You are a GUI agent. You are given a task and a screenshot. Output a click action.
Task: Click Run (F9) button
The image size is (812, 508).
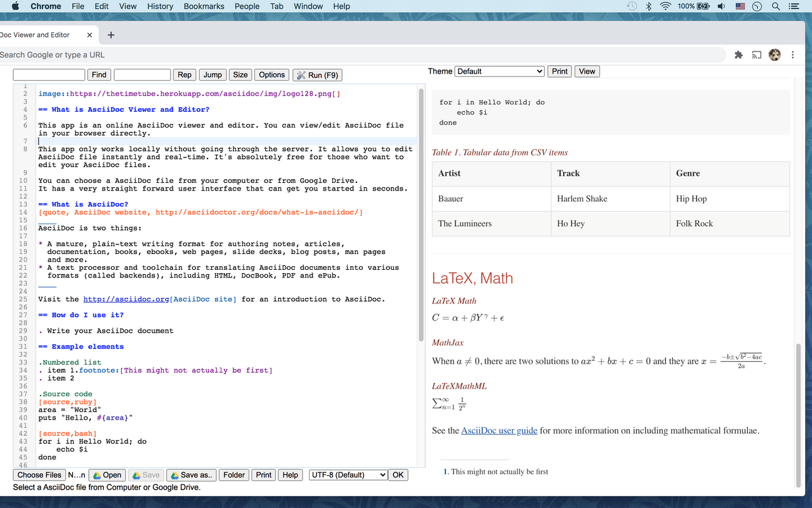pyautogui.click(x=317, y=75)
